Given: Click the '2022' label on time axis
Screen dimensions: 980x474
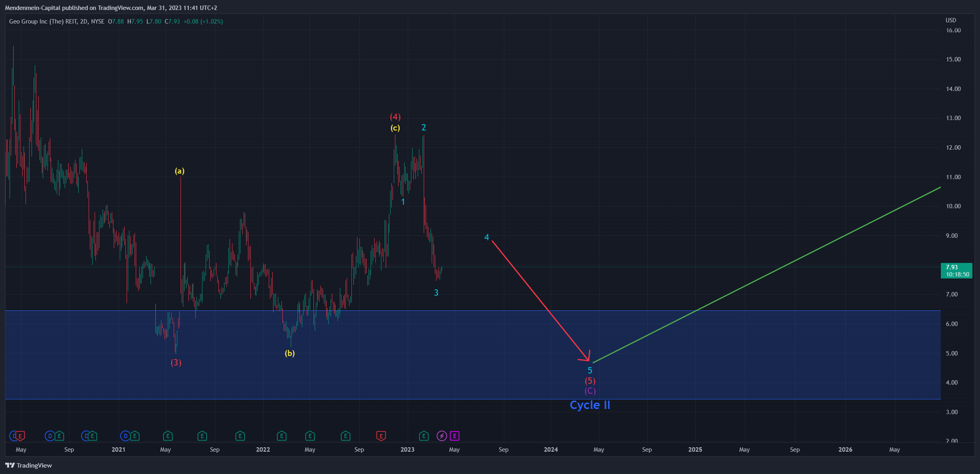Looking at the screenshot, I should coord(263,450).
